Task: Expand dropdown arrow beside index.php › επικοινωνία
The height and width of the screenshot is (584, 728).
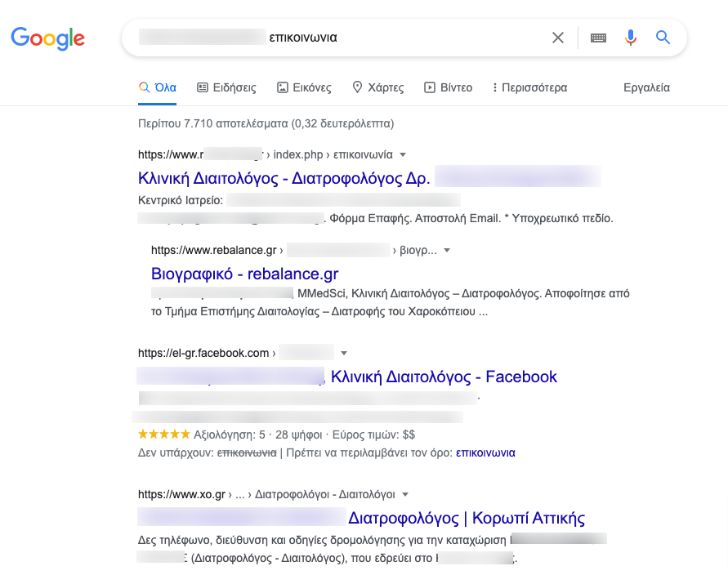Action: 403,155
